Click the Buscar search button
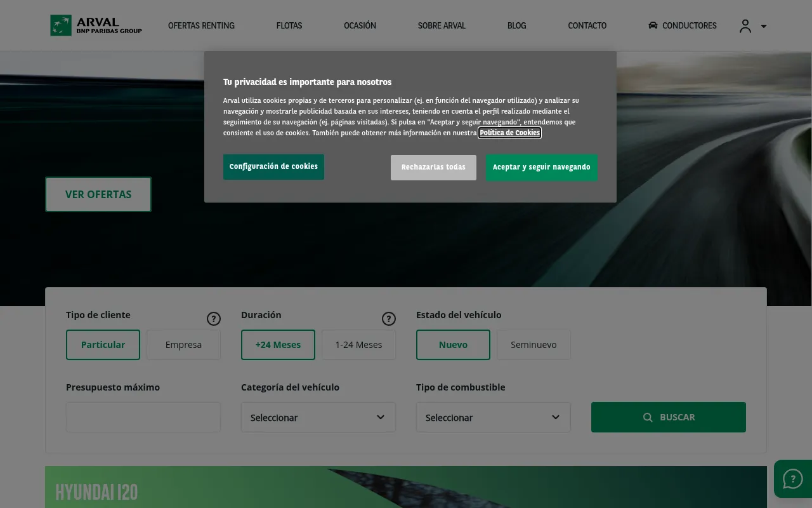Image resolution: width=812 pixels, height=508 pixels. coord(669,417)
